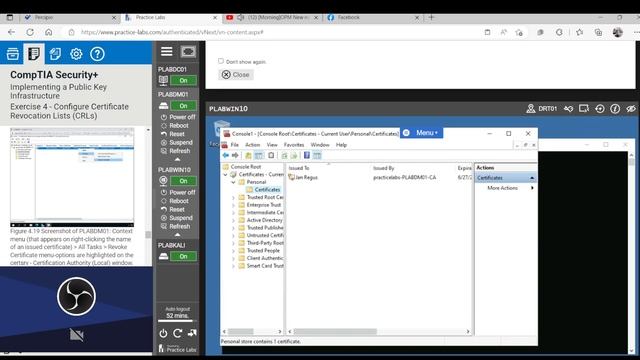Viewport: 640px width, 360px height.
Task: Toggle PLABDC01 On power state
Action: point(183,80)
